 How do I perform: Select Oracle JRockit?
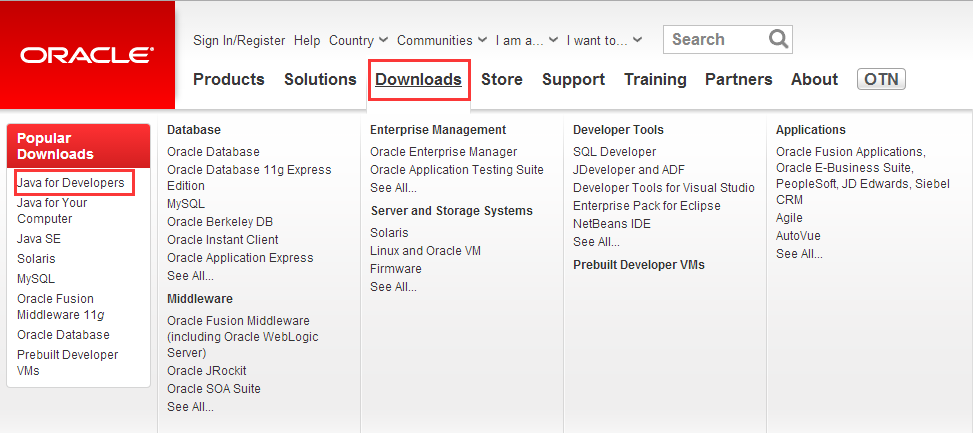[x=207, y=370]
